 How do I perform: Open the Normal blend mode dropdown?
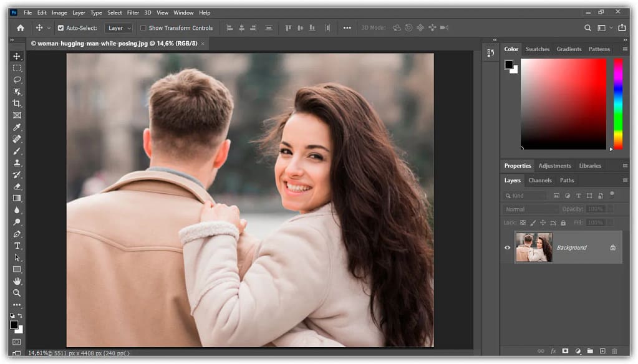coord(530,209)
